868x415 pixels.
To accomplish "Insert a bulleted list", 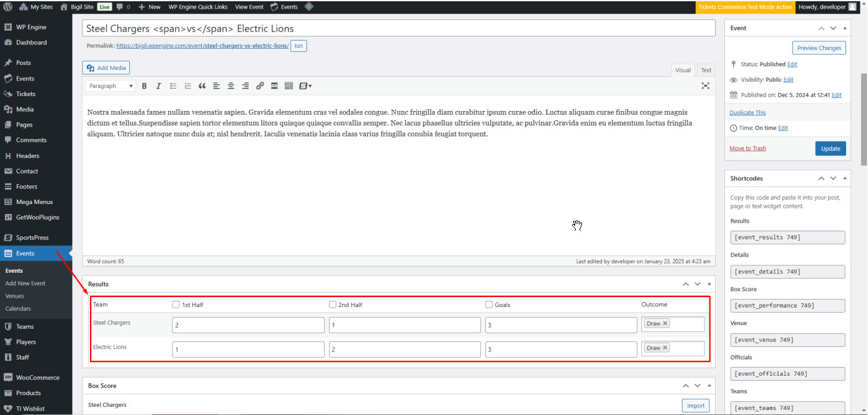I will pyautogui.click(x=174, y=86).
